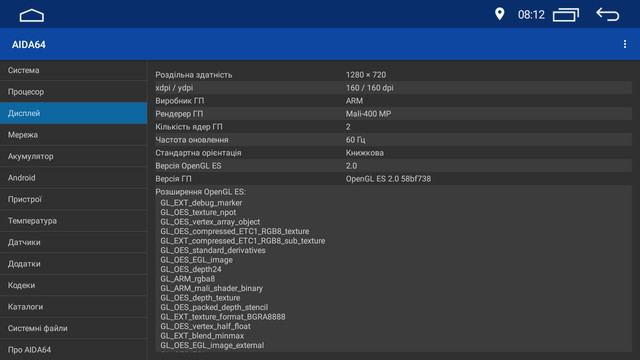Select the Книжкова orientation value
The height and width of the screenshot is (360, 640).
point(364,153)
